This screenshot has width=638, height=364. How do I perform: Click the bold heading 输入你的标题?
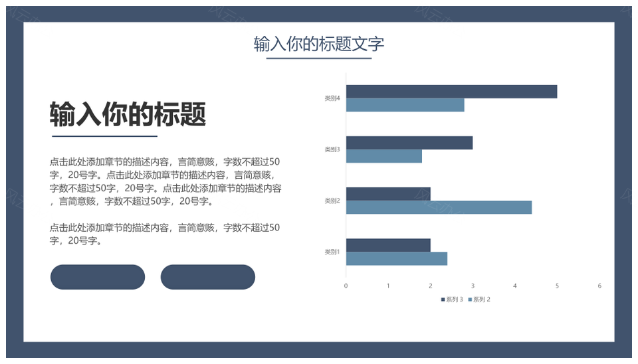(128, 114)
